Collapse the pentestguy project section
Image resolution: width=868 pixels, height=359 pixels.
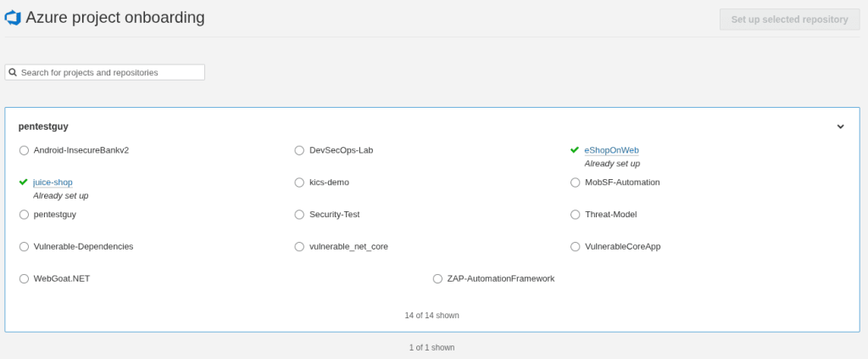pyautogui.click(x=840, y=126)
